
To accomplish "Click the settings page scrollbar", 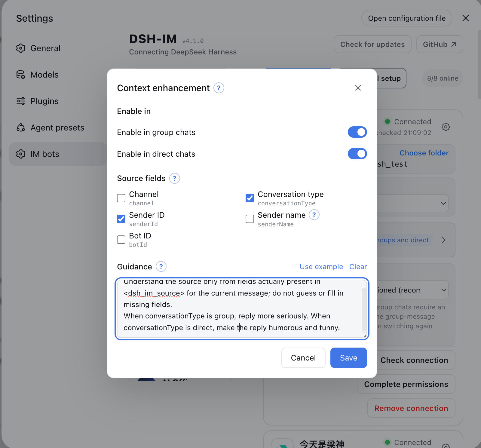I will (479, 65).
